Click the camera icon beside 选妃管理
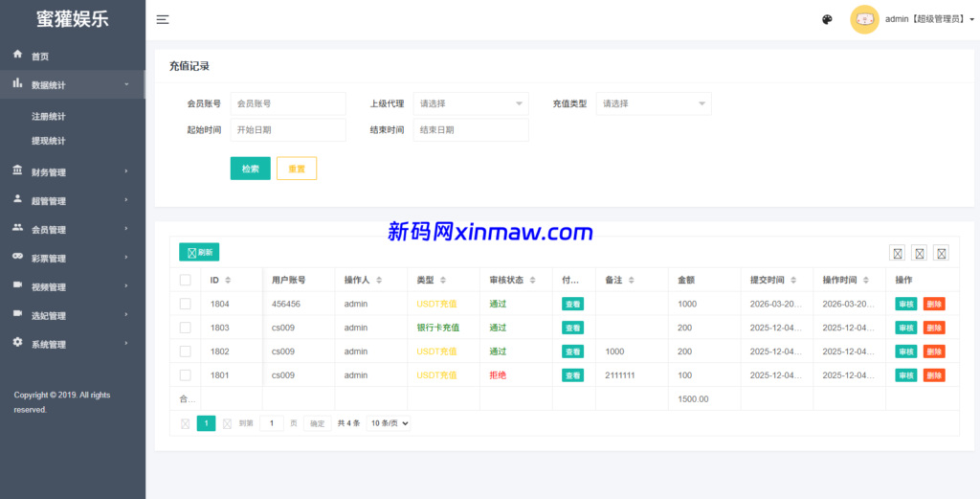The width and height of the screenshot is (980, 499). (x=17, y=314)
